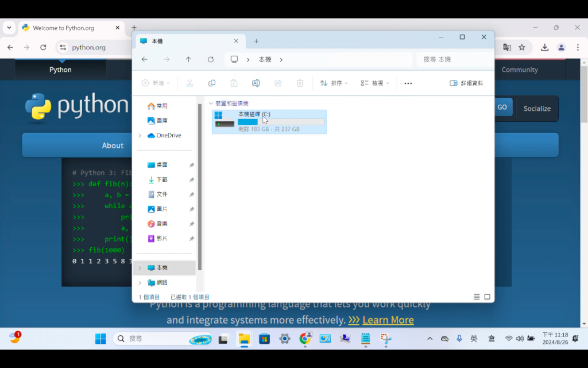Expand OneDrive node in navigation pane
Viewport: 588px width, 368px height.
point(140,136)
